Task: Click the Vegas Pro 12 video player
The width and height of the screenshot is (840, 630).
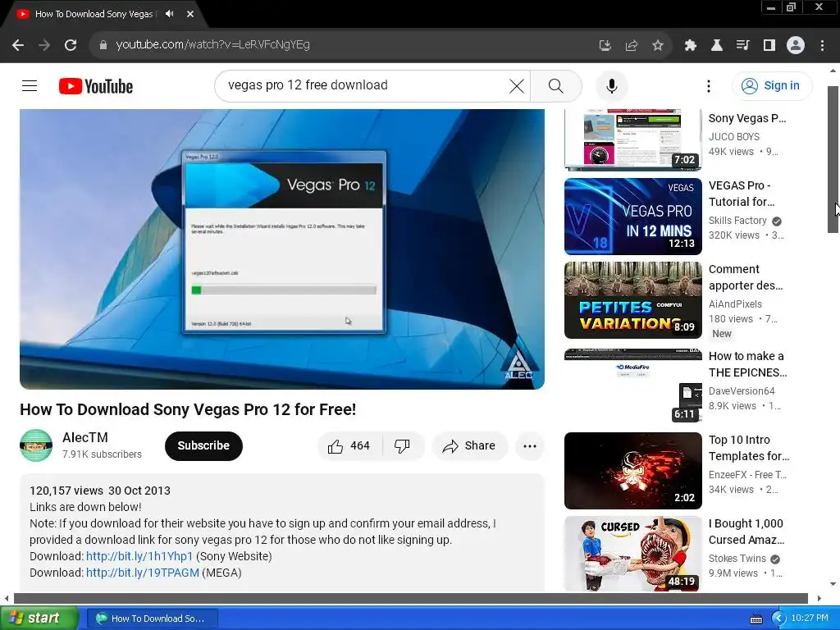Action: [x=282, y=249]
